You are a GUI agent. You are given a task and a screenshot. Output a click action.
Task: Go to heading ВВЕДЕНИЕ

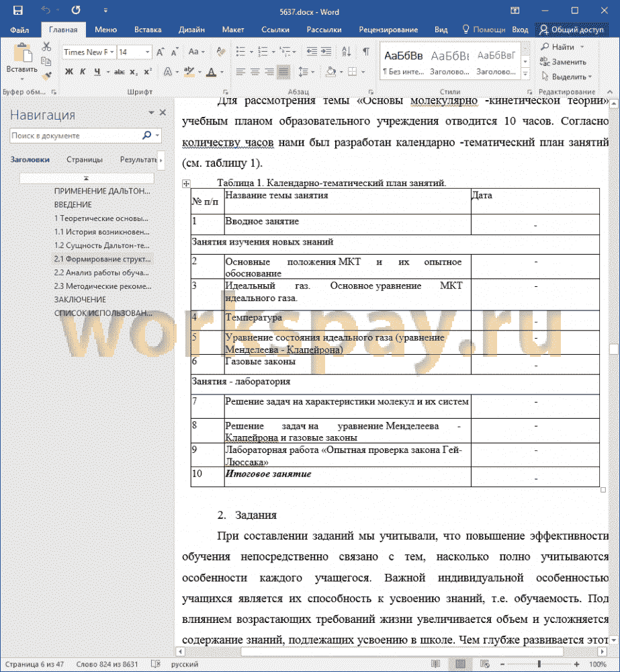pos(73,205)
